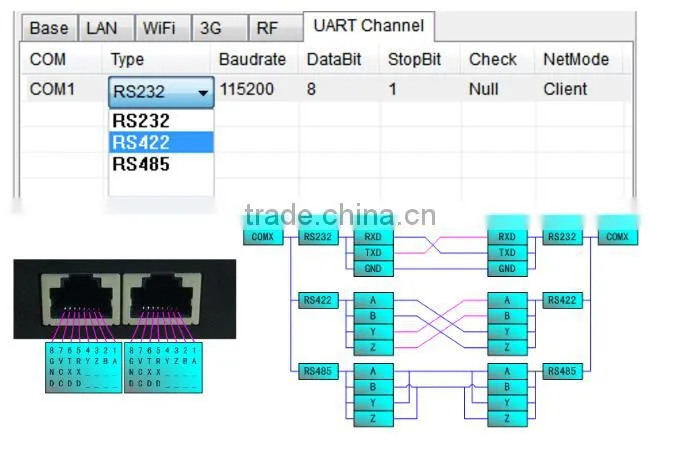Click the Baudrate column header
Screen dimensions: 680x449
point(254,59)
